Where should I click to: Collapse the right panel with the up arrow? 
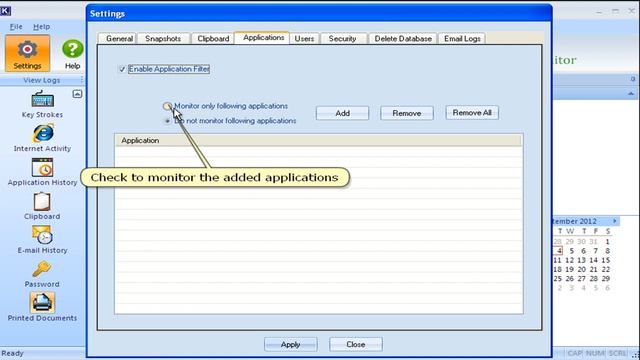click(631, 94)
